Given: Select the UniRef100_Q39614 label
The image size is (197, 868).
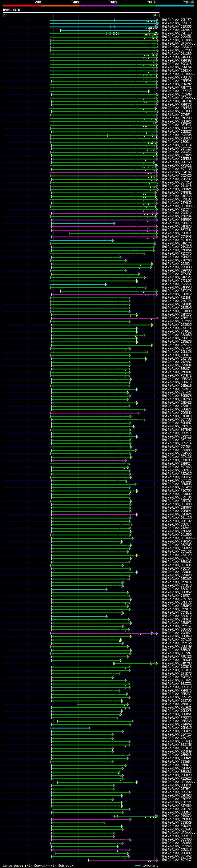Looking at the screenshot, I should click(177, 142).
